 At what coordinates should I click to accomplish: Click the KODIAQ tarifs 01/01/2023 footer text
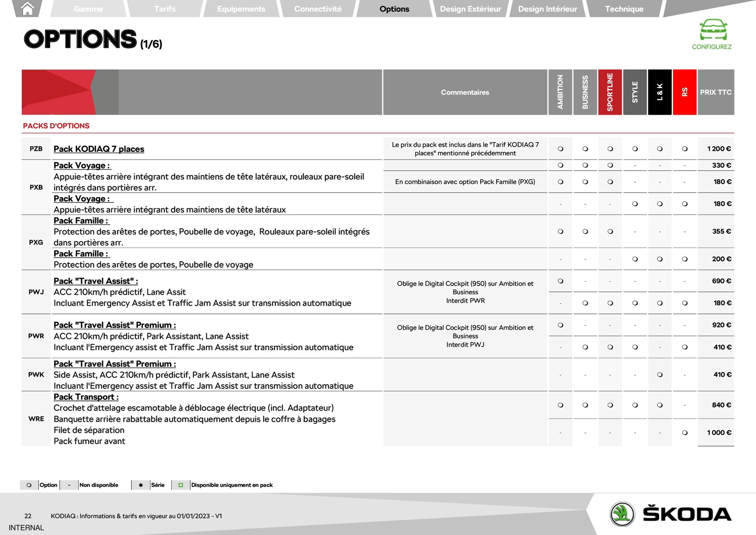[136, 516]
